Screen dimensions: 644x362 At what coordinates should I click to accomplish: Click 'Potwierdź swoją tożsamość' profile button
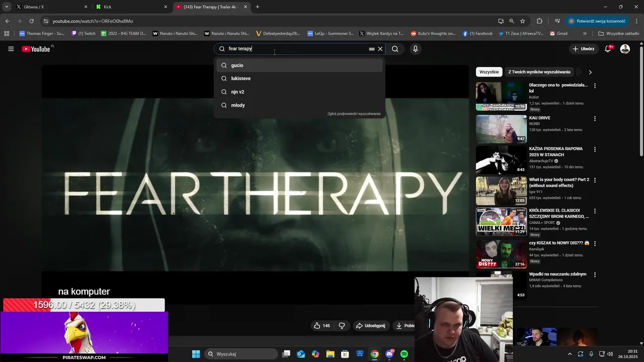pyautogui.click(x=597, y=21)
